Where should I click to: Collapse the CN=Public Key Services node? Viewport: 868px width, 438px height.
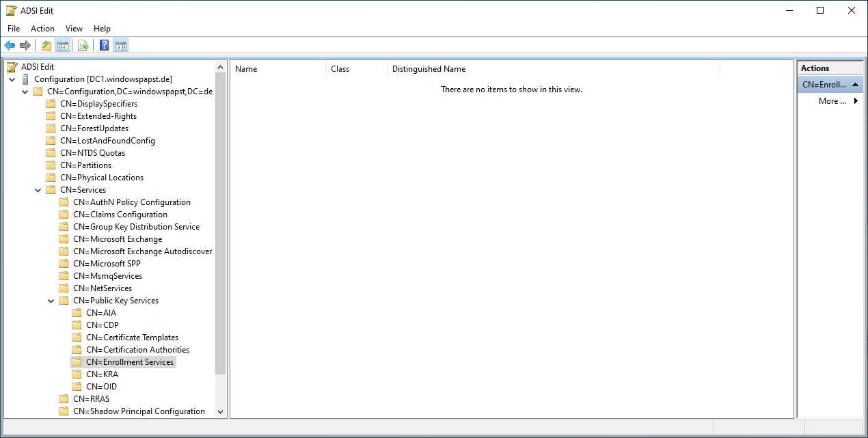51,301
